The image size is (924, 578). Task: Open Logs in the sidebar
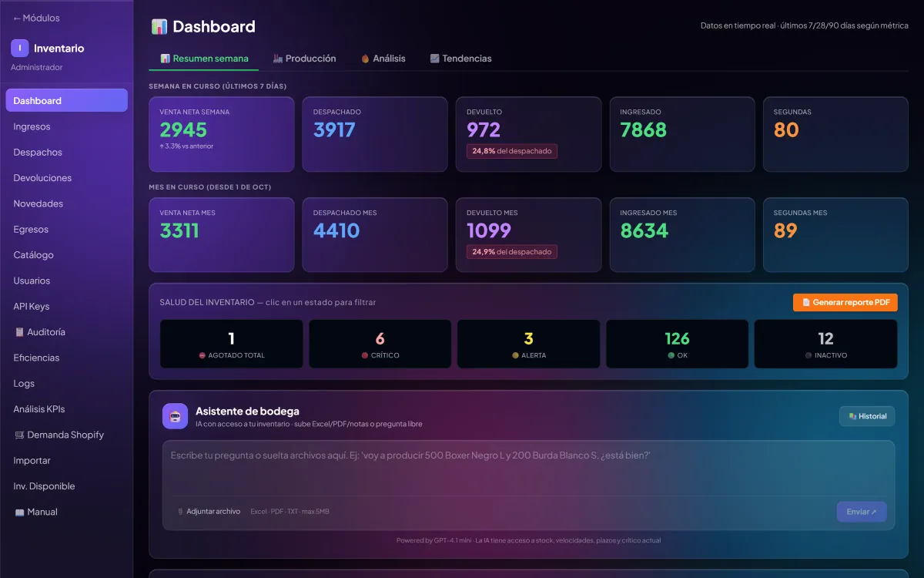point(66,384)
